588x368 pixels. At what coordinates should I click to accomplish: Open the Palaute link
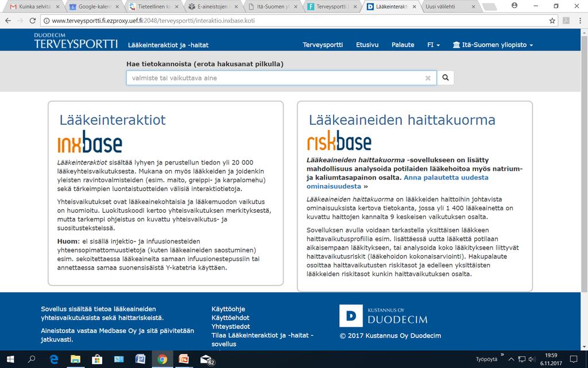click(x=403, y=45)
